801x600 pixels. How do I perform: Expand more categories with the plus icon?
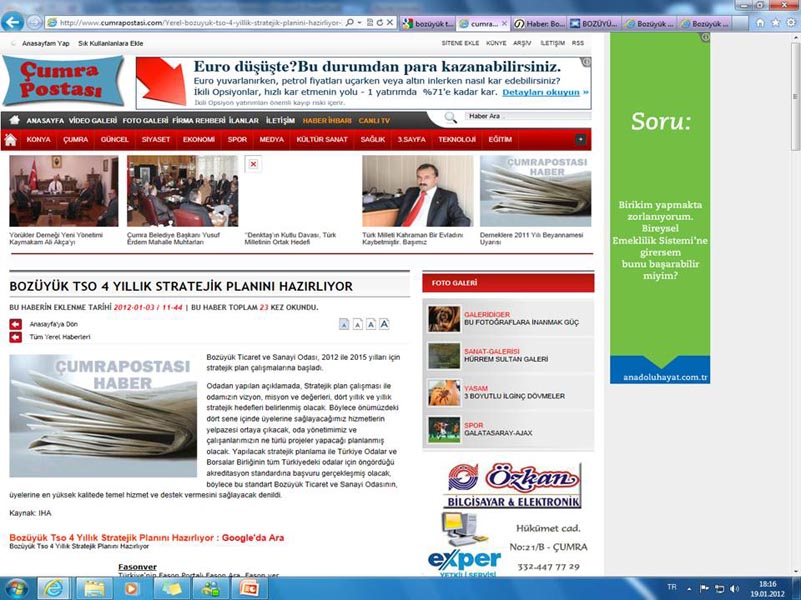[x=580, y=139]
